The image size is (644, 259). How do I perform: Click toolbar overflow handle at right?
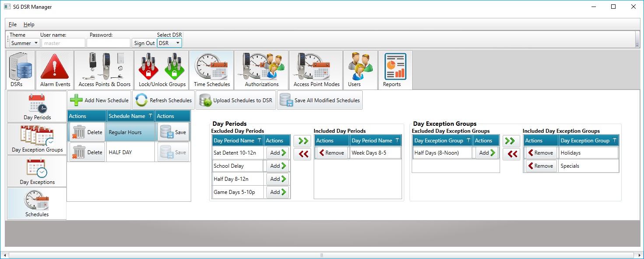click(x=637, y=39)
